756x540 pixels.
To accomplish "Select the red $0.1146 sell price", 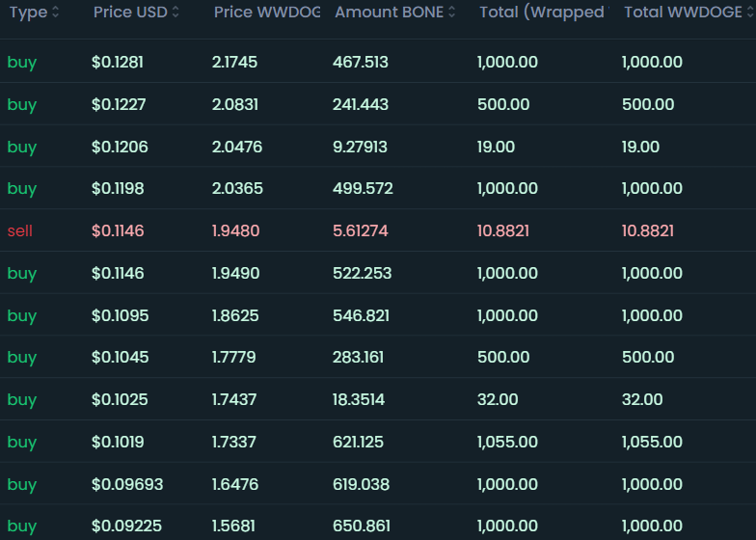I will [118, 231].
